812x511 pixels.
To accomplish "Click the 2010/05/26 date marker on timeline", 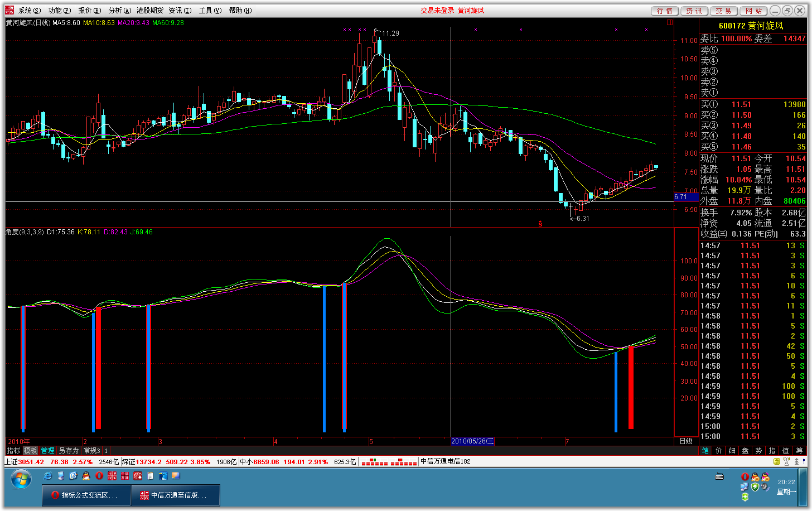I will coord(472,441).
